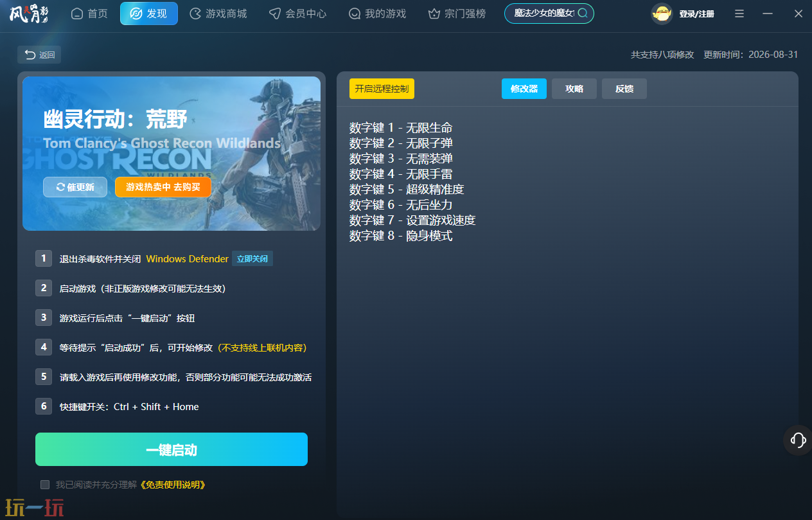Click the 共支持八项修改 text
This screenshot has width=812, height=520.
(x=662, y=55)
